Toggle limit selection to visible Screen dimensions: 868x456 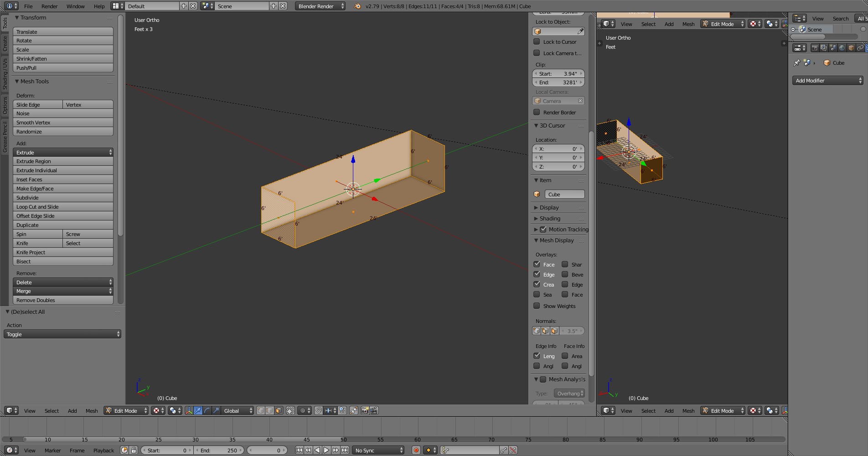pos(290,410)
